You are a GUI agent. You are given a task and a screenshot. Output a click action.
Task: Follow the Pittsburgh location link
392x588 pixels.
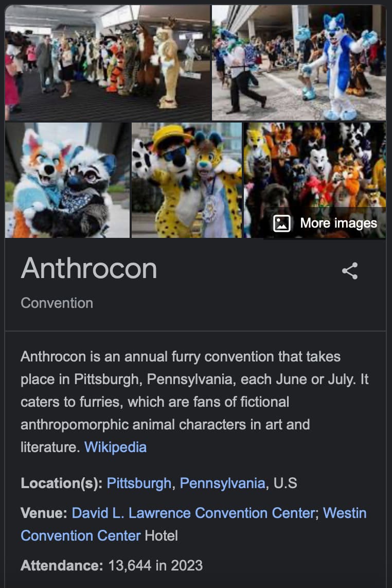click(x=139, y=483)
